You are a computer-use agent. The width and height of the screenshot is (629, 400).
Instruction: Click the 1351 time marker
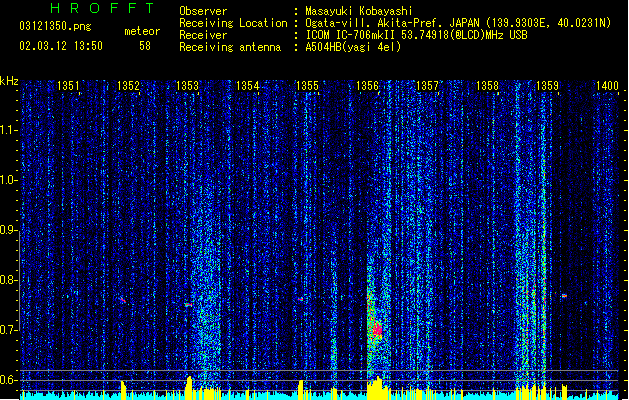coord(68,86)
